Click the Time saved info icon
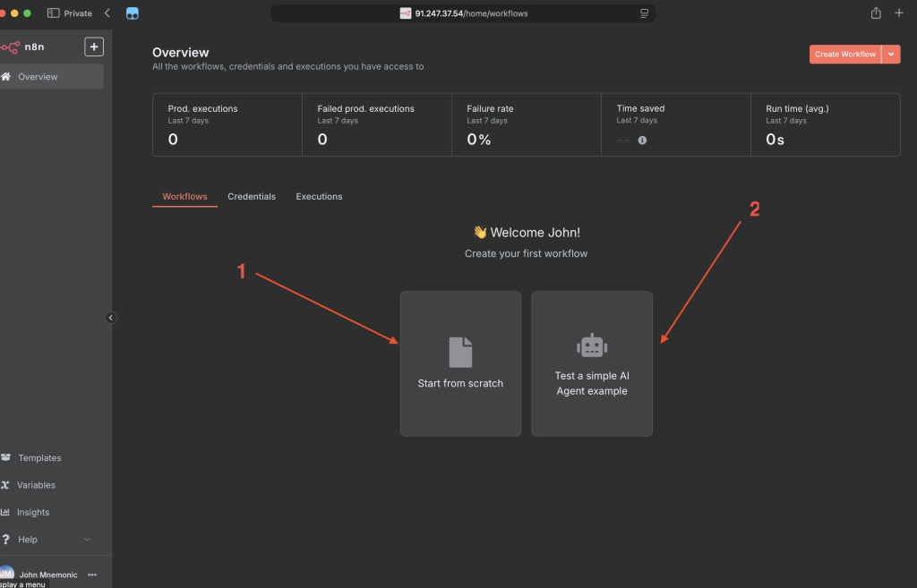 [642, 141]
